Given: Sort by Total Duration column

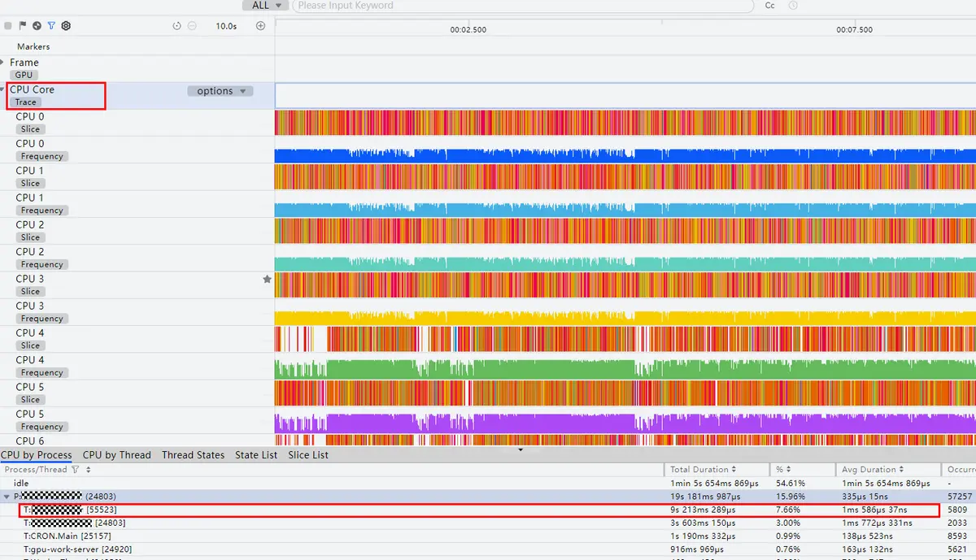Looking at the screenshot, I should coord(734,470).
